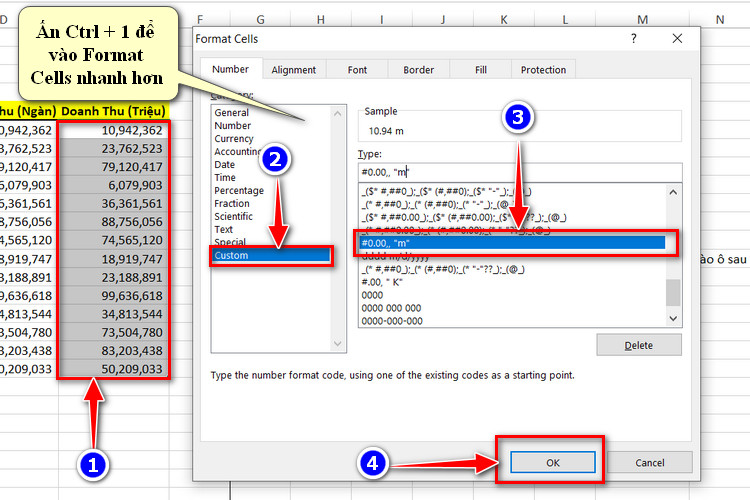Select column H header
Viewport: 750px width, 500px height.
click(320, 20)
